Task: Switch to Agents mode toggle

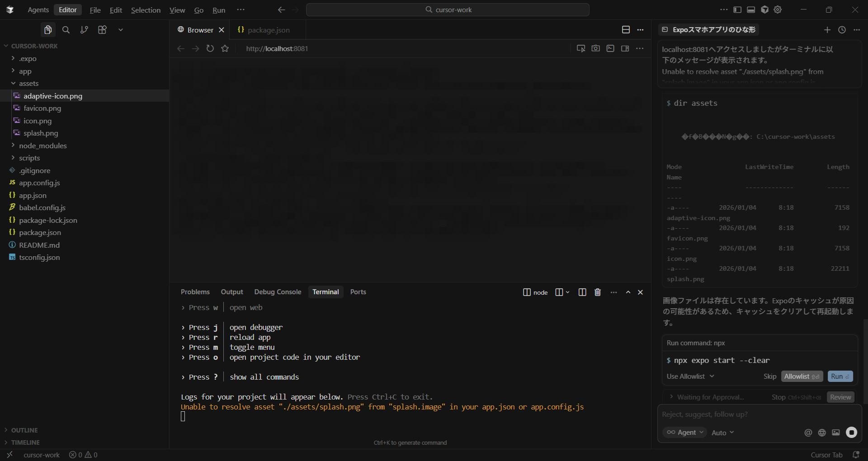Action: coord(38,10)
